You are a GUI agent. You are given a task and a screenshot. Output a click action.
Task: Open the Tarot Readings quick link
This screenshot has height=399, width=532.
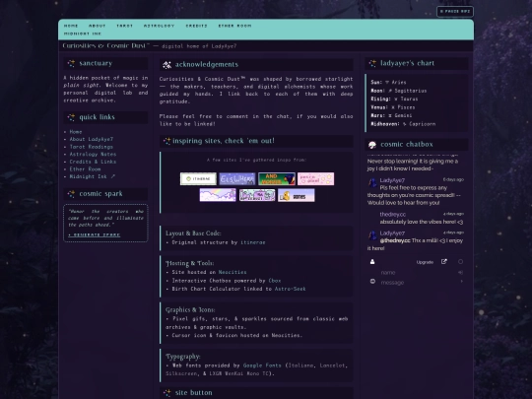(x=92, y=147)
